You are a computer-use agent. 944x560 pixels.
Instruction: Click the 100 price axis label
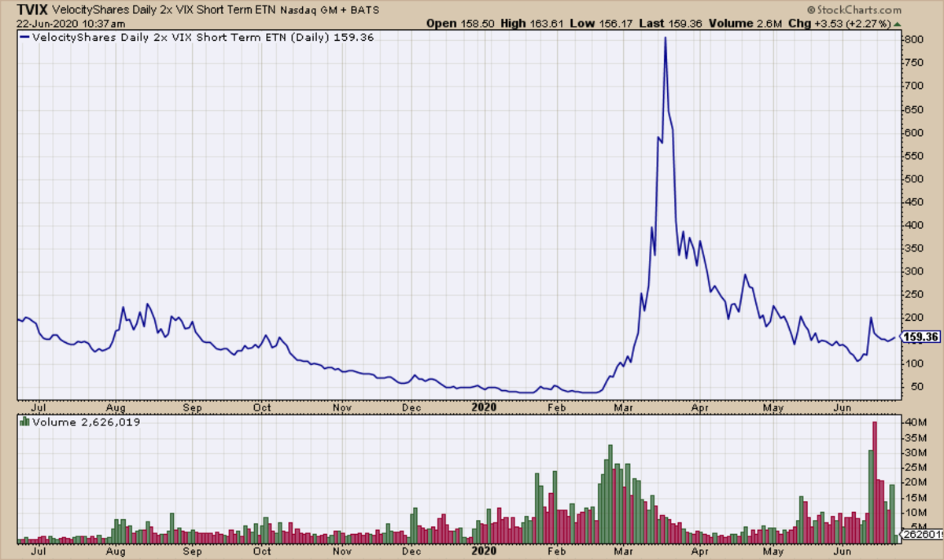(913, 364)
